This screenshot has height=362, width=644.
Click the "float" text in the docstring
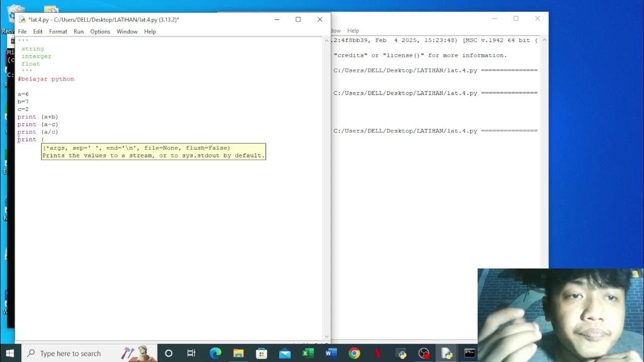point(31,64)
